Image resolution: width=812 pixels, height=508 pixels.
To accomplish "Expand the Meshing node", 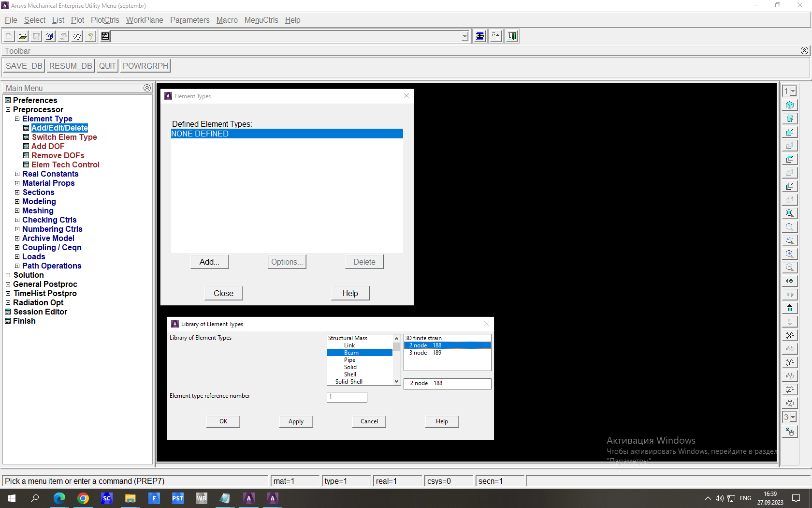I will tap(17, 211).
